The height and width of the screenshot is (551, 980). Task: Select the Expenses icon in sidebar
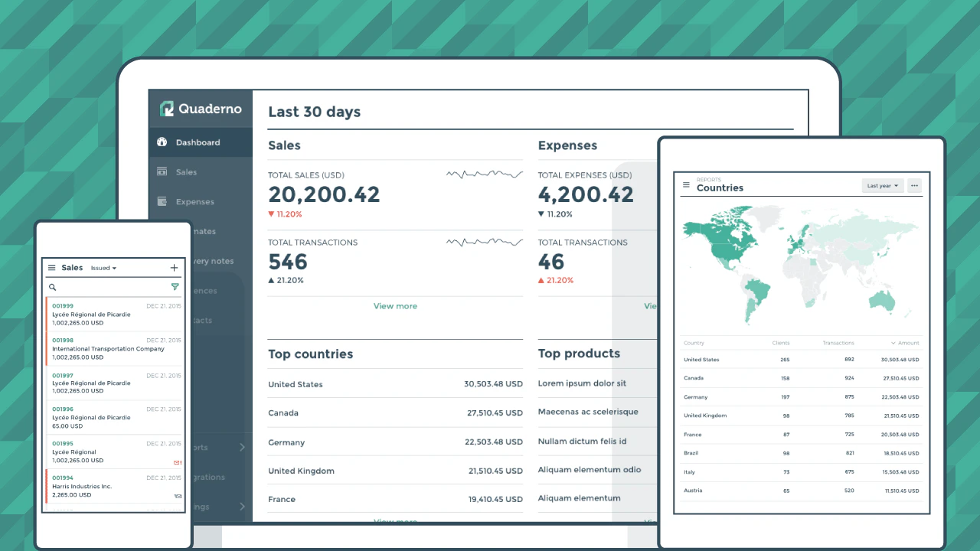tap(162, 202)
